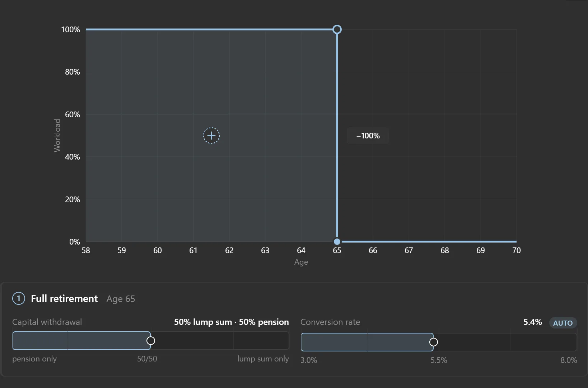Click the '5.5%' conversion rate label

439,360
